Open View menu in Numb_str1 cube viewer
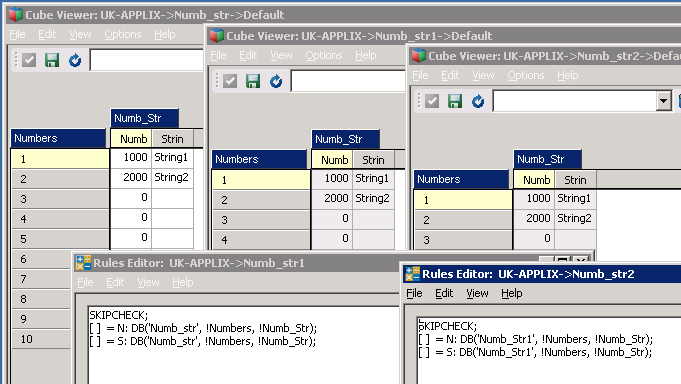Screen dimensions: 681x384 [x=281, y=55]
